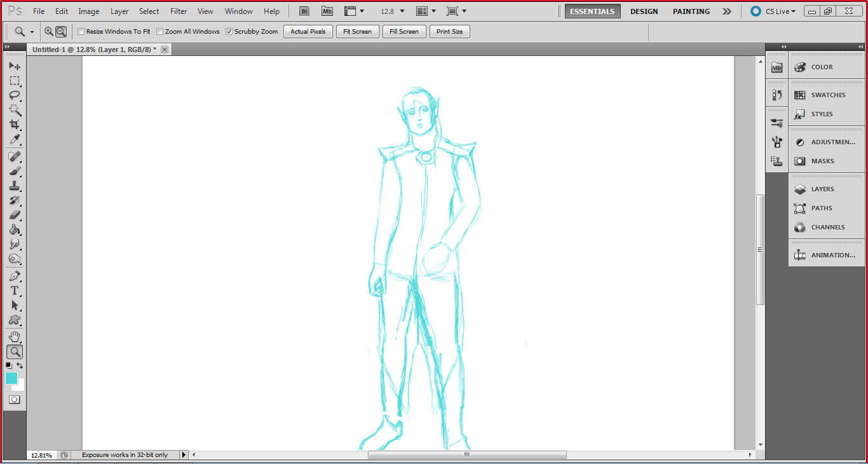Screen dimensions: 868x464
Task: Select the Paint Bucket tool
Action: [14, 229]
